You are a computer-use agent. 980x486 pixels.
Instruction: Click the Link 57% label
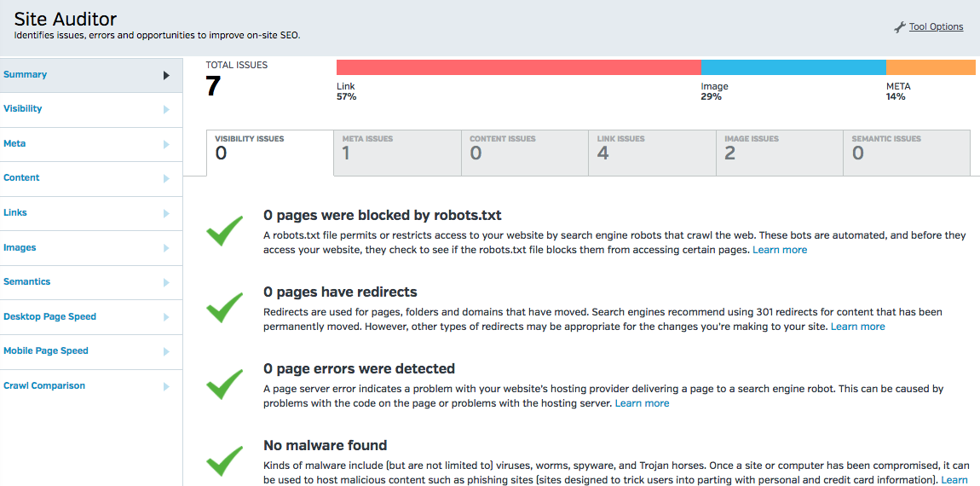[346, 91]
